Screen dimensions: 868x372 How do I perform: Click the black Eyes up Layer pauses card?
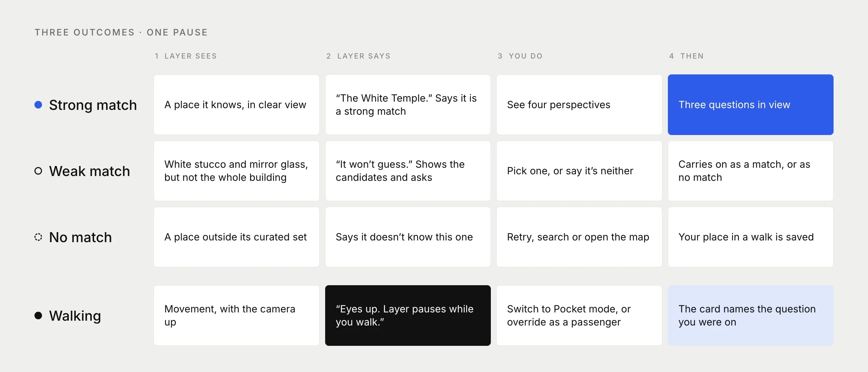click(408, 316)
